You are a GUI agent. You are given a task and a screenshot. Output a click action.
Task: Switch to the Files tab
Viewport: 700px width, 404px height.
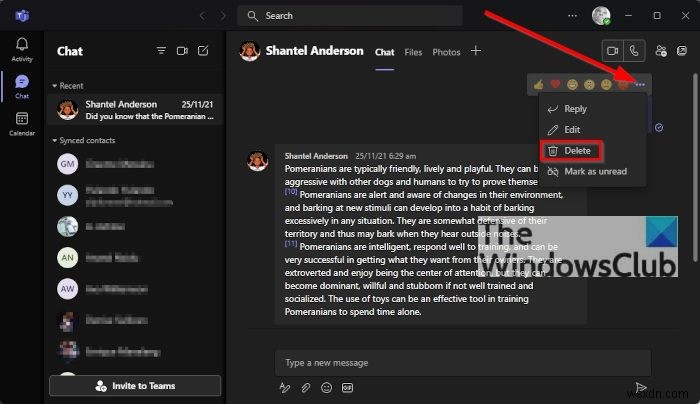click(x=413, y=52)
